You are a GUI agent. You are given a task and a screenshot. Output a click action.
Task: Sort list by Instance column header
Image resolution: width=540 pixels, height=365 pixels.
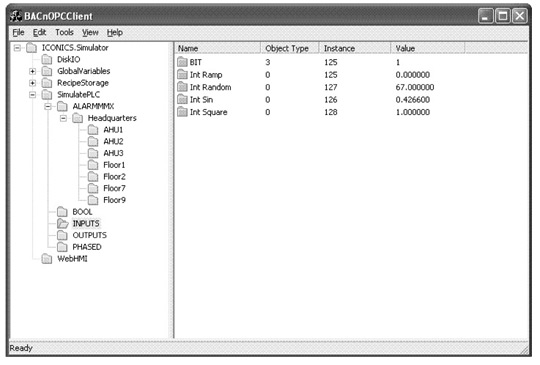355,49
